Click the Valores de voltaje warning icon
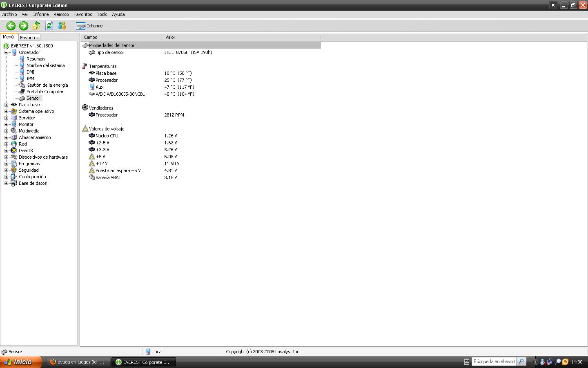 click(x=85, y=128)
